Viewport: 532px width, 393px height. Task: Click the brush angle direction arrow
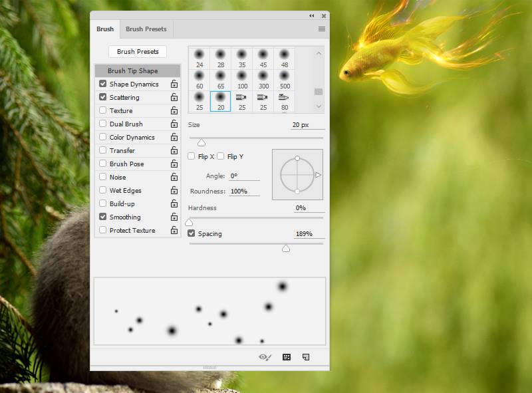[319, 175]
